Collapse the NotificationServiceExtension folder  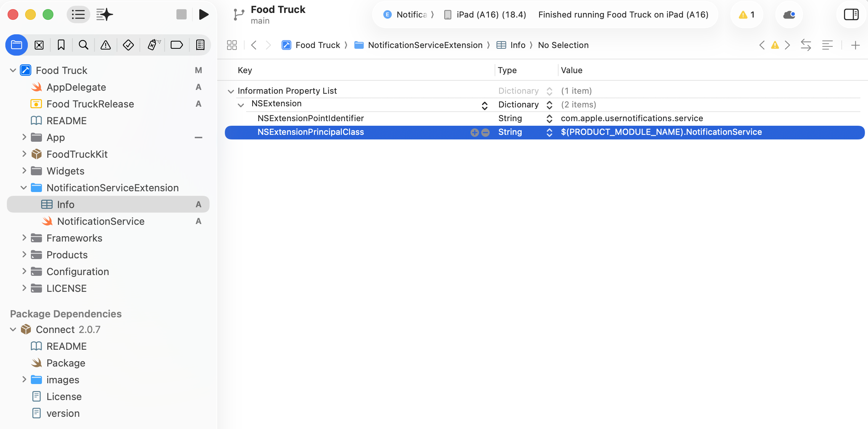point(24,187)
